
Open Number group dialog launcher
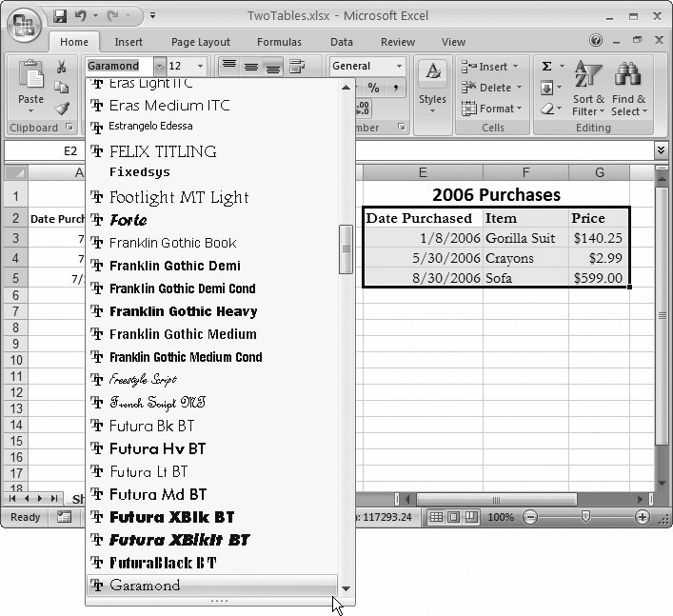tap(402, 127)
